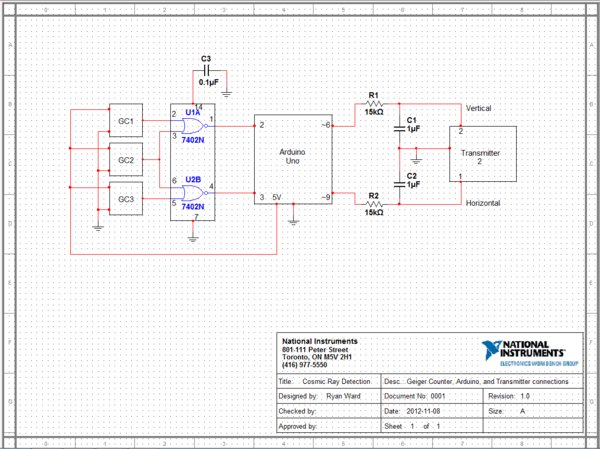Viewport: 600px width, 449px height.
Task: Select the U2B NOR gate symbol
Action: tap(195, 193)
